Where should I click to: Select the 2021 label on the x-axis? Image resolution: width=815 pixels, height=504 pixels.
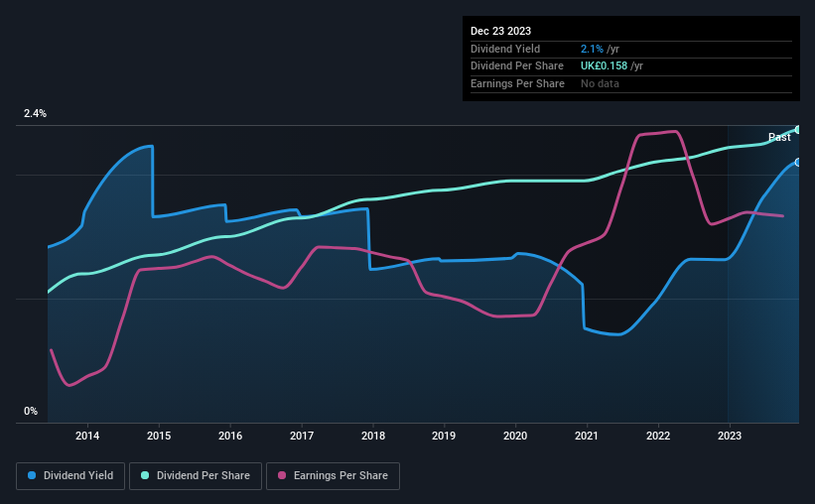[x=587, y=436]
